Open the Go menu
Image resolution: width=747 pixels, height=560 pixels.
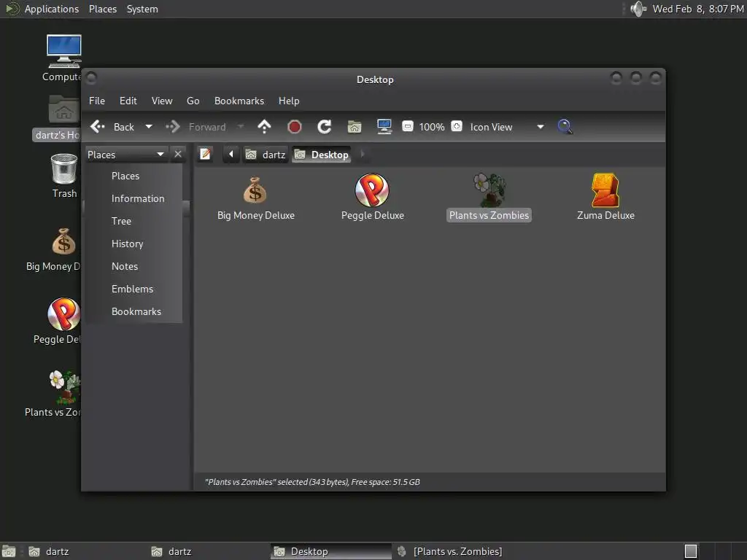[193, 101]
